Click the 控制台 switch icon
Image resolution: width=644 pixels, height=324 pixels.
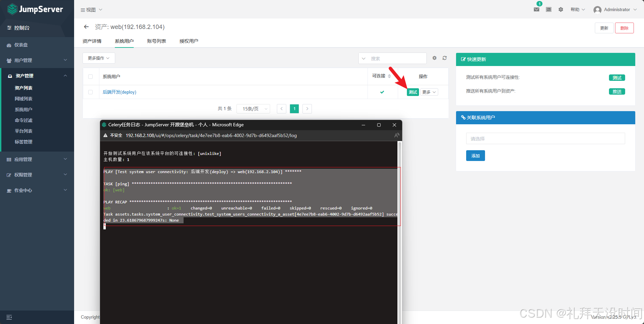[x=9, y=28]
